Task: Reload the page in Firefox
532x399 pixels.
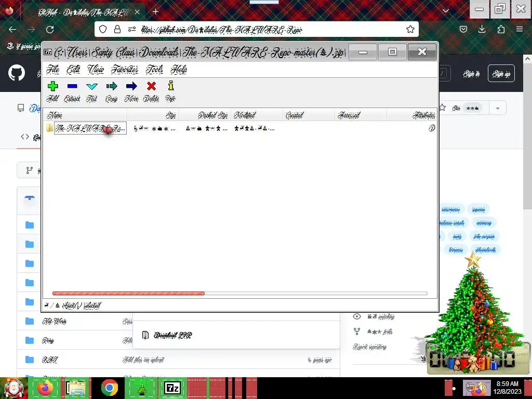Action: point(50,30)
